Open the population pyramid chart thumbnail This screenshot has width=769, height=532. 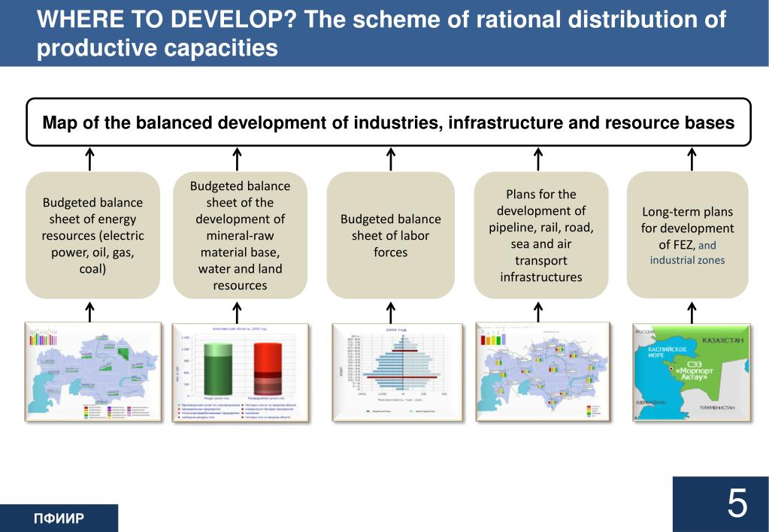click(x=397, y=373)
